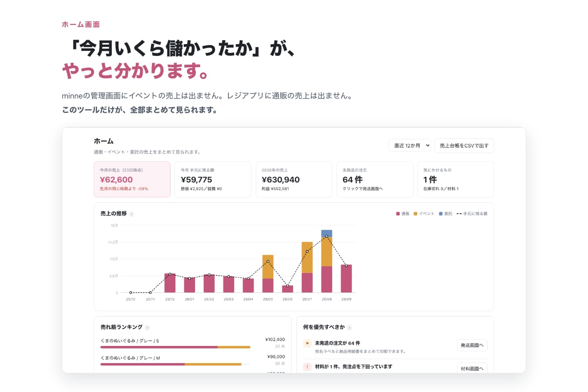Click ranking item くまのぬいぐるみ / グレー / S
The image size is (588, 392).
click(130, 340)
